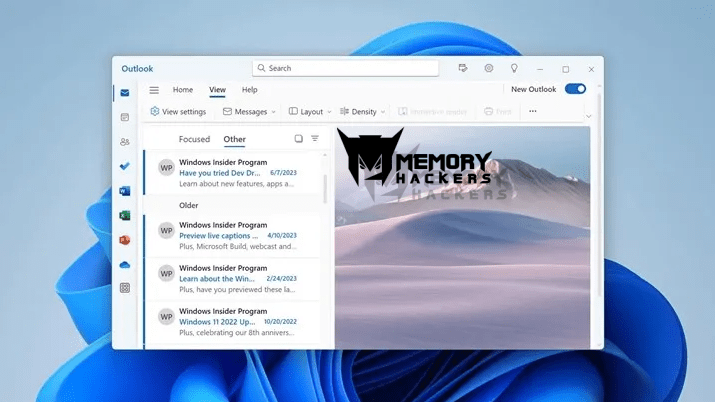The height and width of the screenshot is (402, 715).
Task: Click the WP avatar for Learn about the Win email
Action: tap(166, 273)
